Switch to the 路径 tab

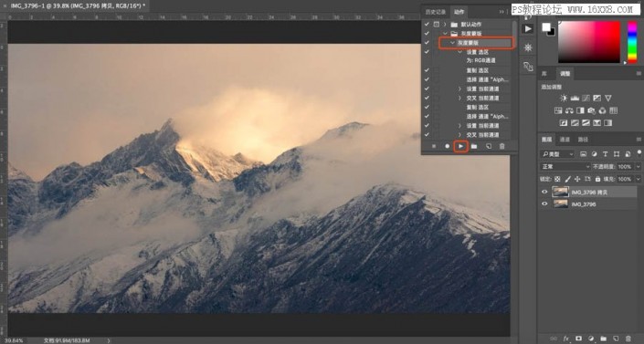pos(583,140)
